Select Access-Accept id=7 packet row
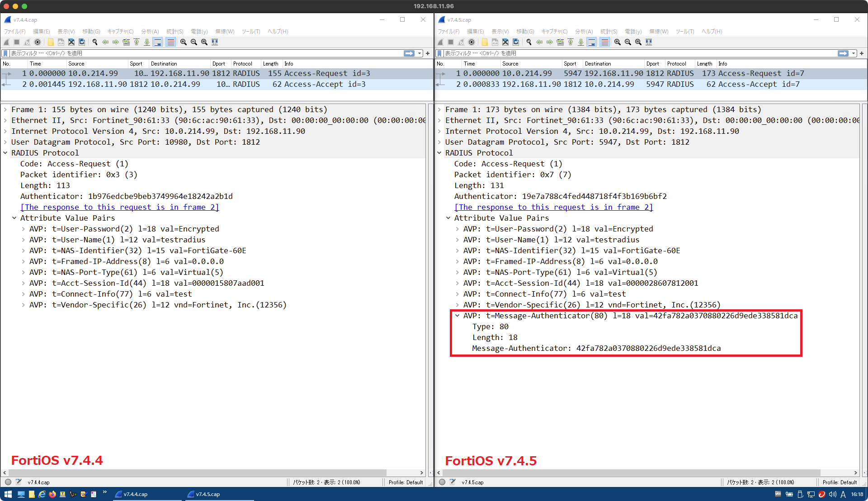Image resolution: width=868 pixels, height=501 pixels. [x=651, y=85]
